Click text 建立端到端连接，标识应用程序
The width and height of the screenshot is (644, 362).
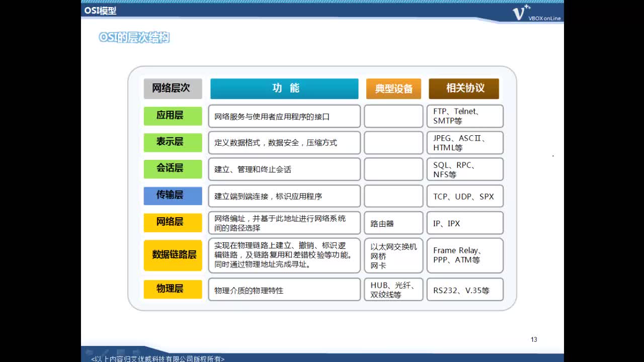click(x=268, y=196)
